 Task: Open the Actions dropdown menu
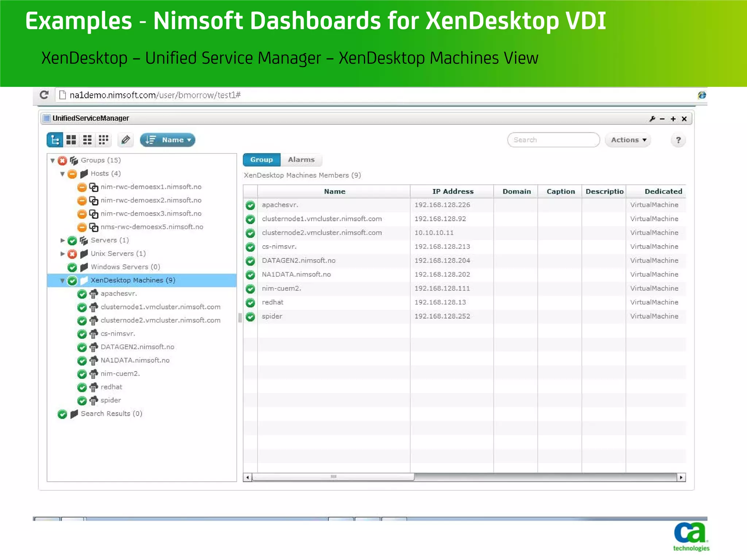(x=628, y=140)
